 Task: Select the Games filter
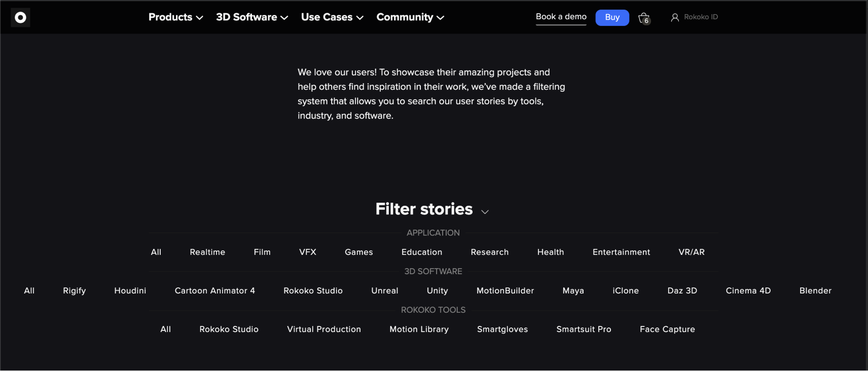click(x=359, y=252)
